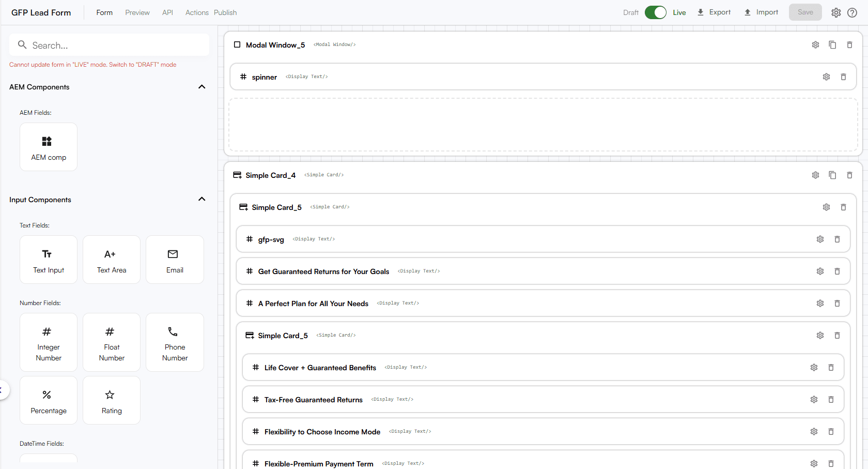Open global settings gear in header
The width and height of the screenshot is (868, 469).
pyautogui.click(x=835, y=12)
